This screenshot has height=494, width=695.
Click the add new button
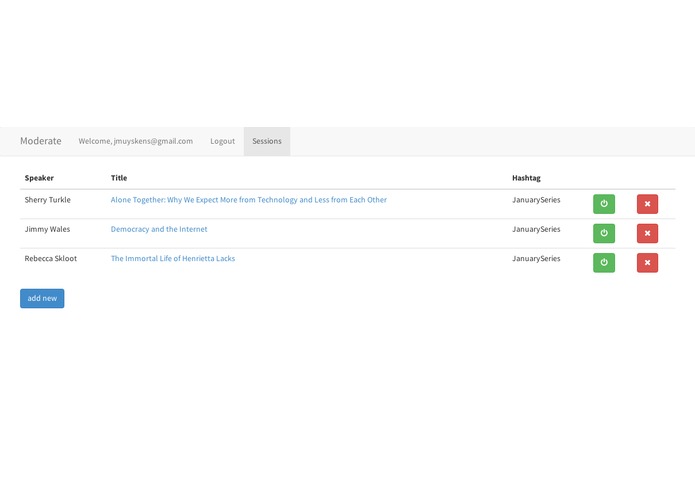click(x=42, y=298)
